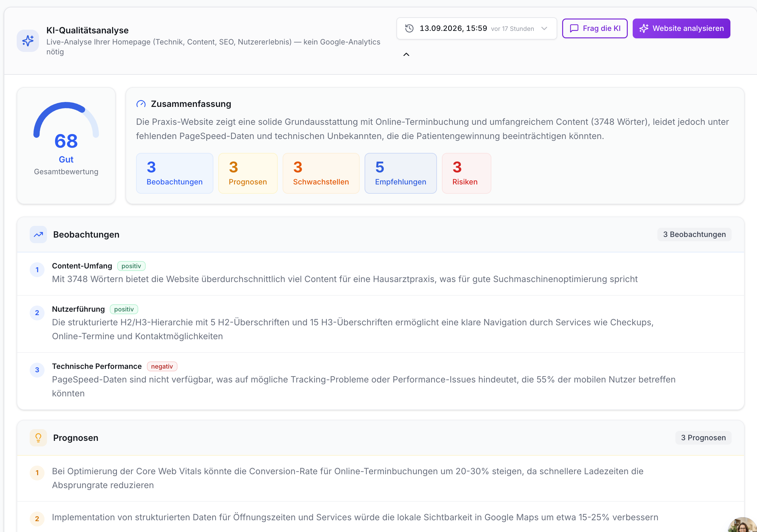
Task: Start analysis with Website analysieren button
Action: click(x=681, y=28)
